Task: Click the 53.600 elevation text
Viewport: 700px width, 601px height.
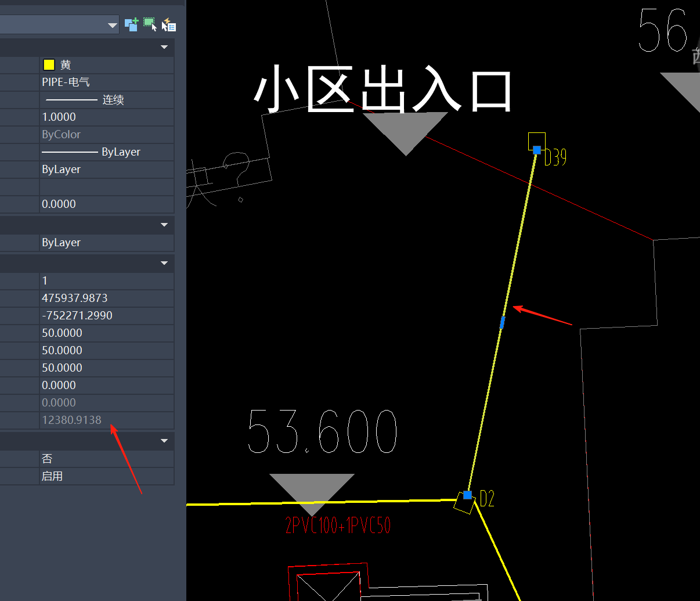Action: point(323,431)
